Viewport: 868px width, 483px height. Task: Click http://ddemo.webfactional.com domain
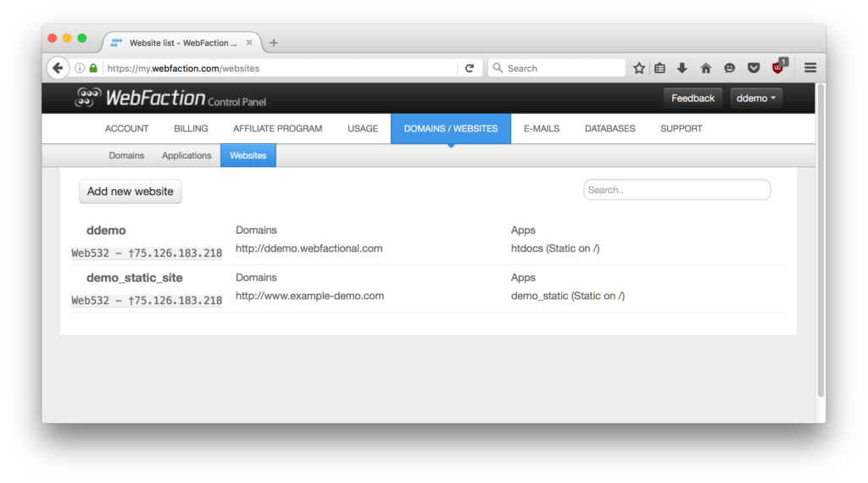click(x=309, y=248)
